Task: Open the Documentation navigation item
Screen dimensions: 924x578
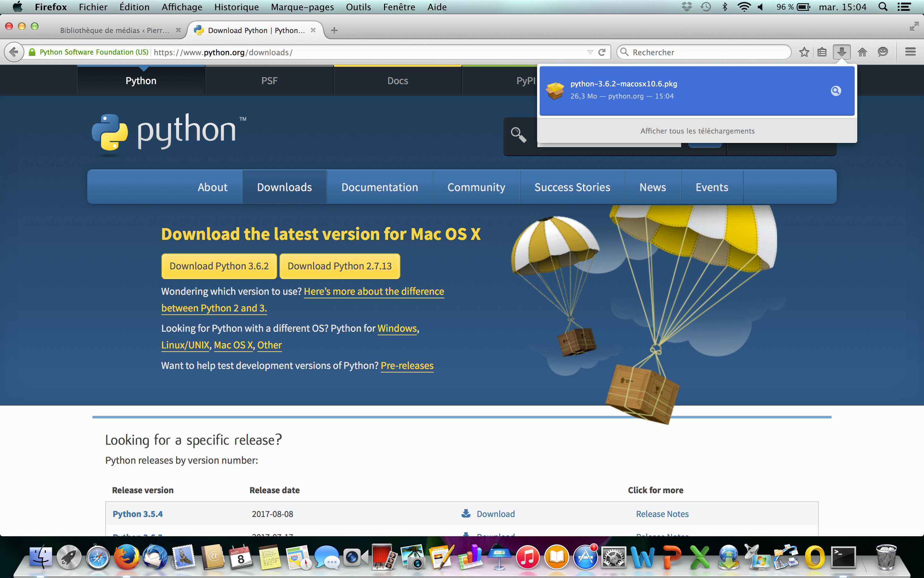Action: click(380, 187)
